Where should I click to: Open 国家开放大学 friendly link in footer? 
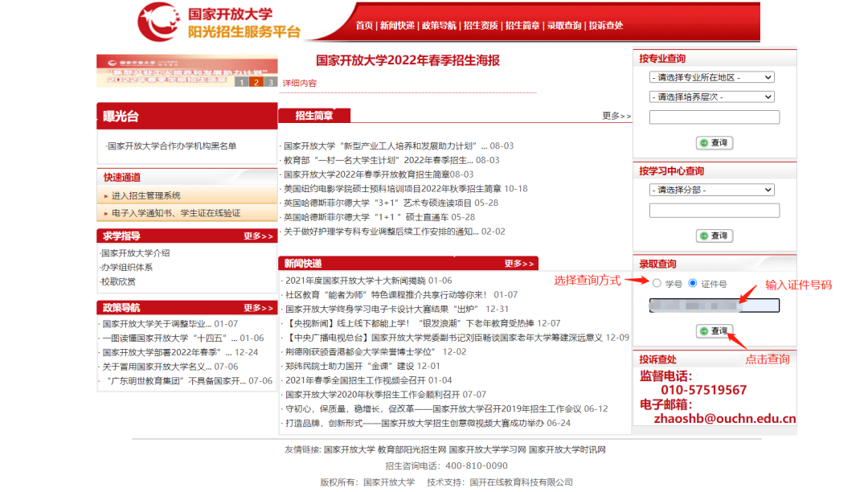tap(350, 450)
